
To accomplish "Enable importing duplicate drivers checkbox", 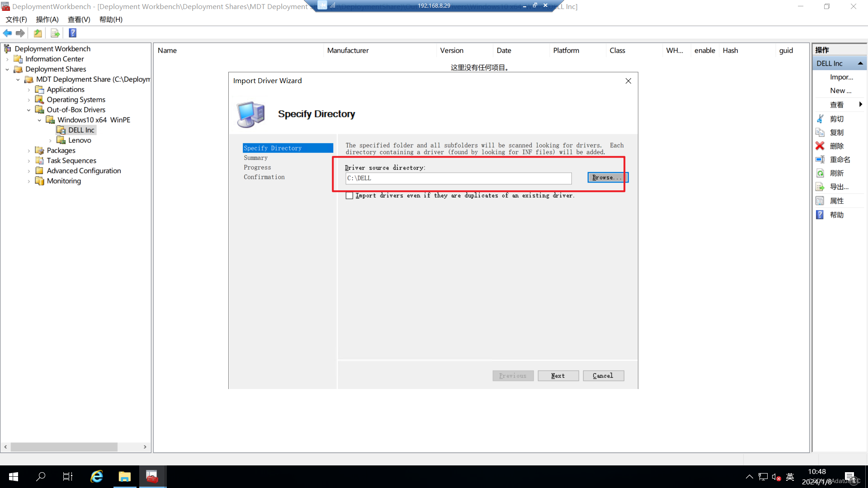I will [349, 196].
